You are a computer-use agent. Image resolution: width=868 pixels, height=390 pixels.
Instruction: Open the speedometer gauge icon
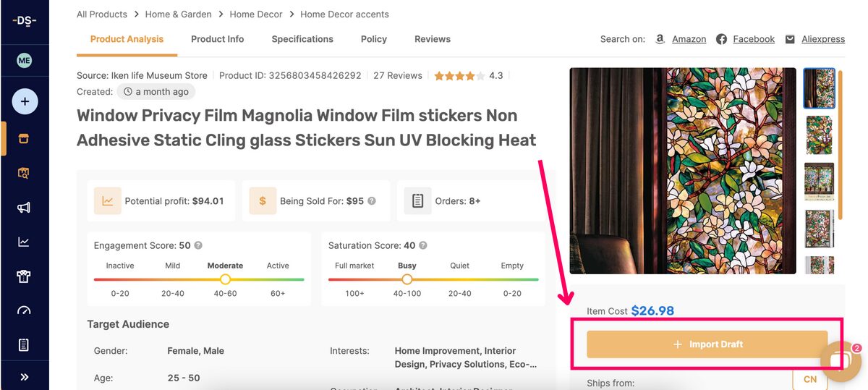[24, 311]
